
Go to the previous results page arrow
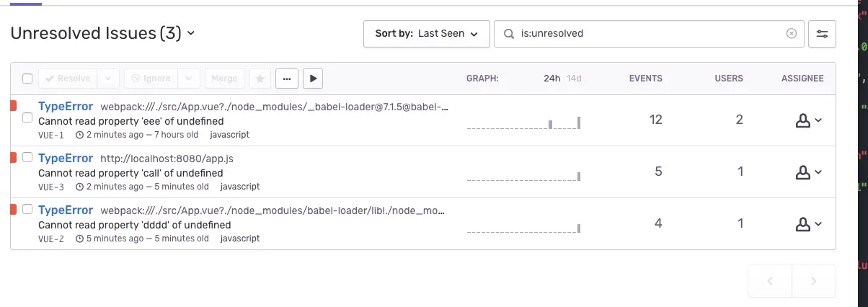coord(770,281)
